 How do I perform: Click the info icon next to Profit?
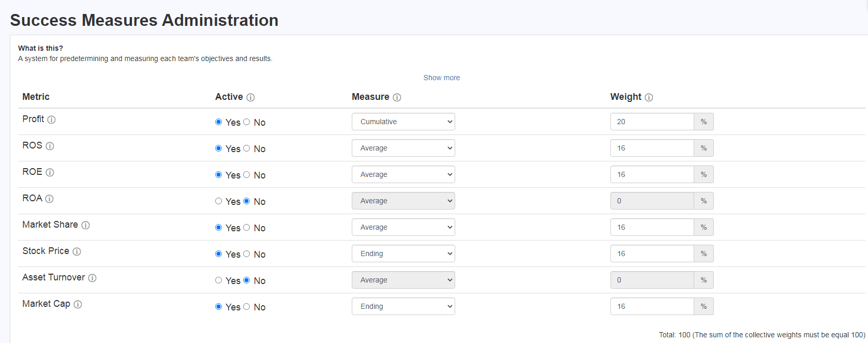pyautogui.click(x=51, y=120)
